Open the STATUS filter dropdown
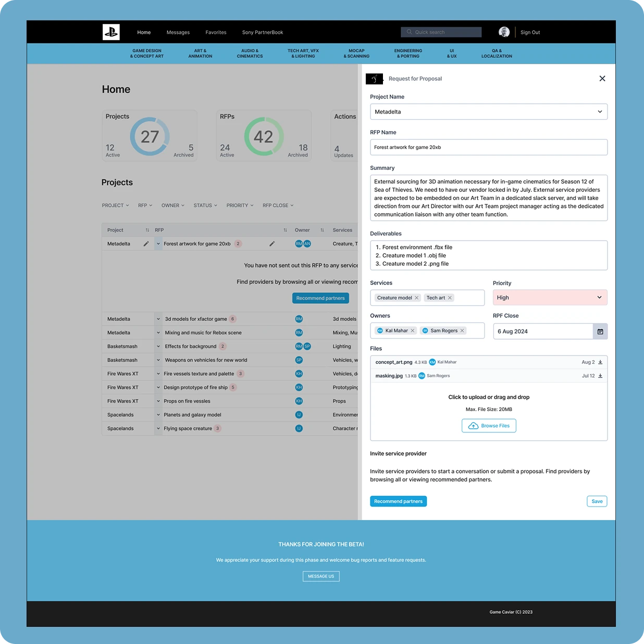This screenshot has width=644, height=644. (205, 205)
